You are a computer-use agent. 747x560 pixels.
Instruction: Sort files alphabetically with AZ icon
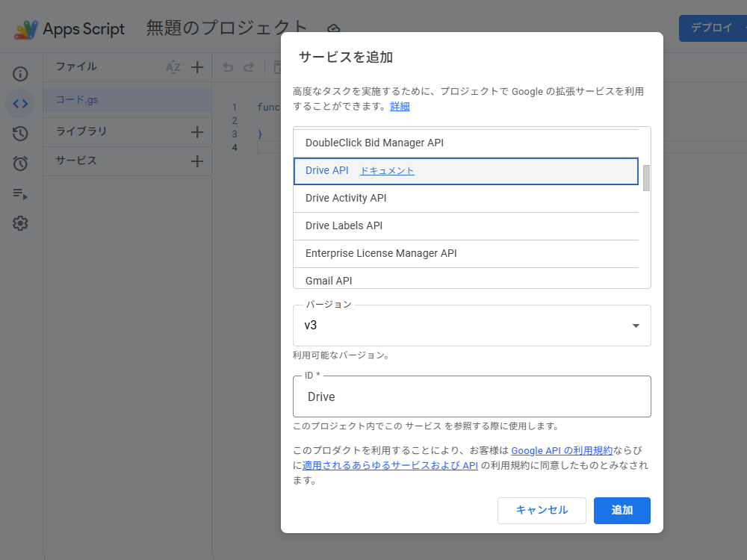point(173,68)
